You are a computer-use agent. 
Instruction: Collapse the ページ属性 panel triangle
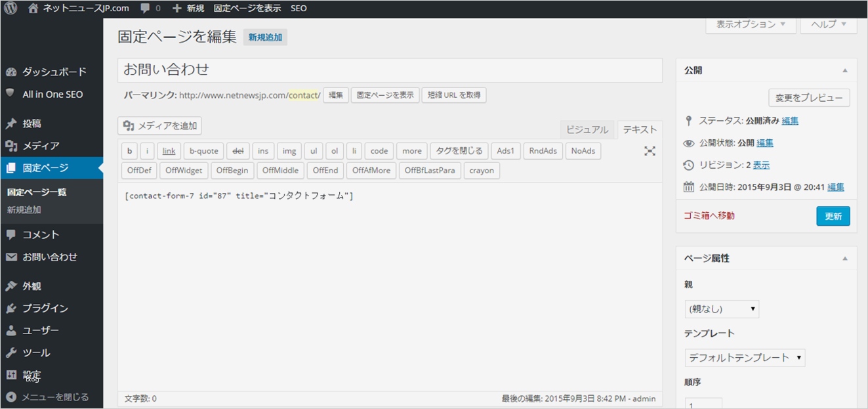(x=845, y=259)
